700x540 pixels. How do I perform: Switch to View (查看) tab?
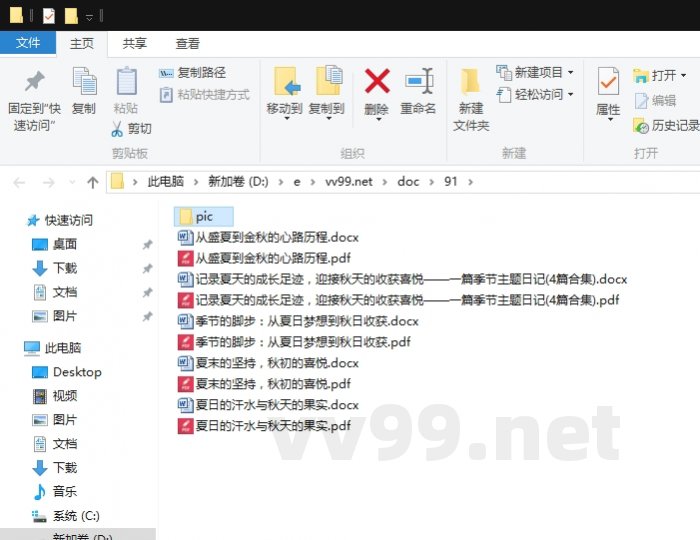(187, 44)
